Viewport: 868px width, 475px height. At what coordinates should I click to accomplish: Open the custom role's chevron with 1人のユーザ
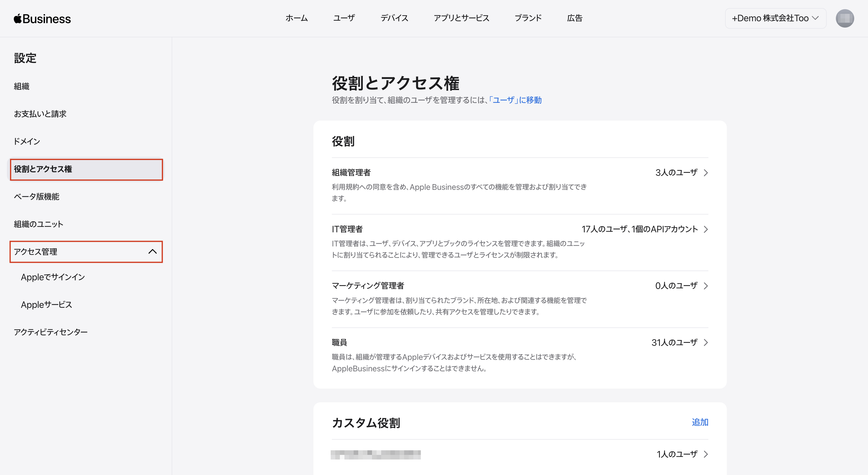706,454
